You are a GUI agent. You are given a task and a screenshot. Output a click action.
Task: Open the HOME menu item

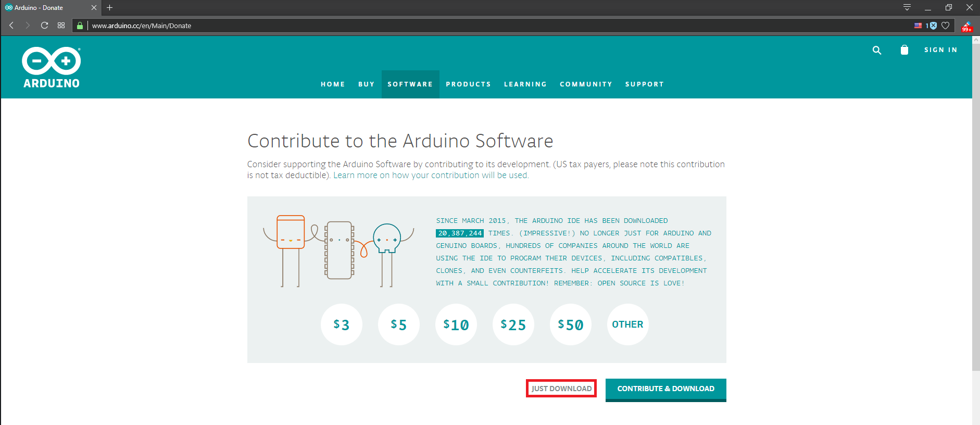pyautogui.click(x=333, y=84)
